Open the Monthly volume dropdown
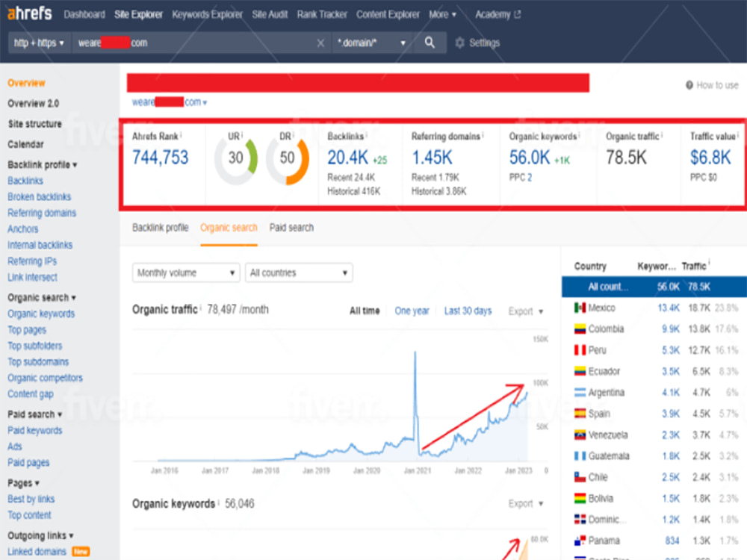Image resolution: width=747 pixels, height=560 pixels. pos(186,273)
